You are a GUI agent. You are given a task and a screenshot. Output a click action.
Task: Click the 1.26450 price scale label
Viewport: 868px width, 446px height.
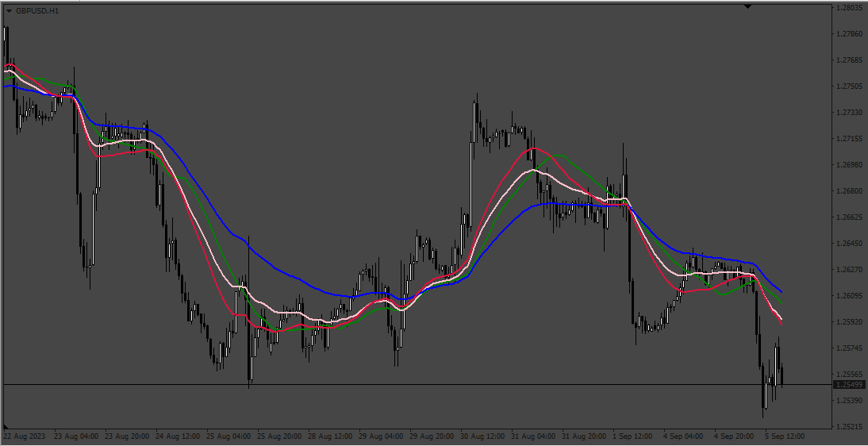850,243
